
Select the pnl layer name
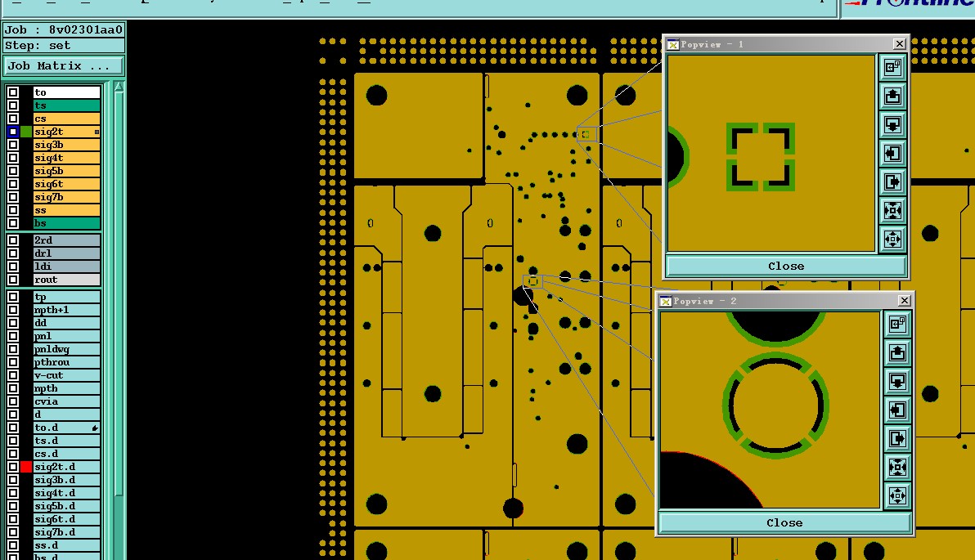[66, 336]
